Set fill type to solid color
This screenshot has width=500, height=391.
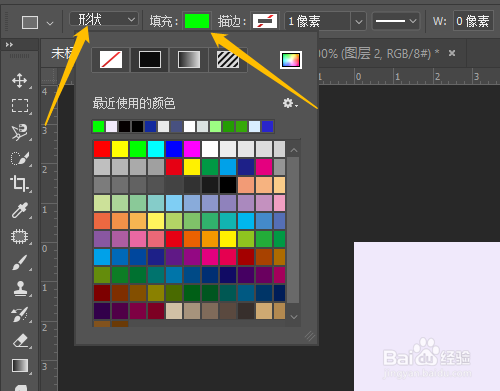[x=150, y=60]
